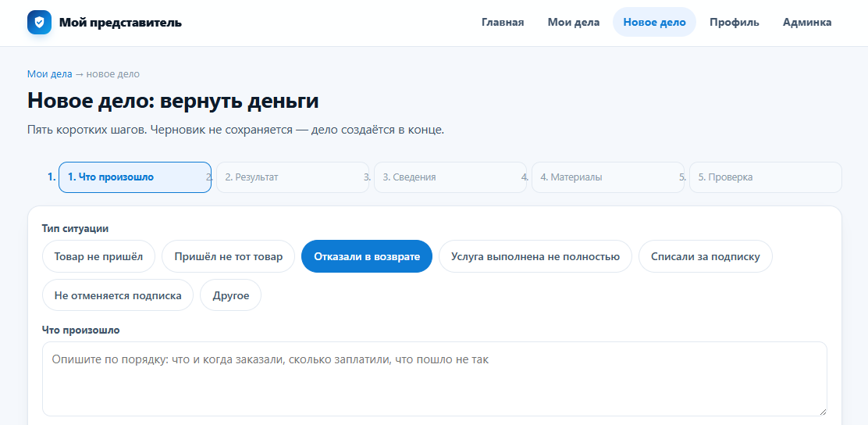Focus the Что произошло description textarea
868x425 pixels.
435,379
